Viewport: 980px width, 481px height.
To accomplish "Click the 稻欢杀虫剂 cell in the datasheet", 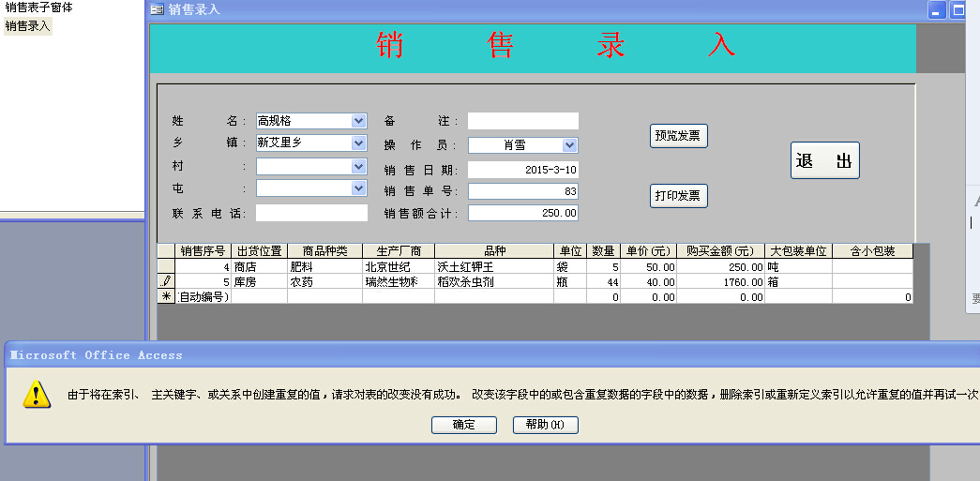I will 493,281.
